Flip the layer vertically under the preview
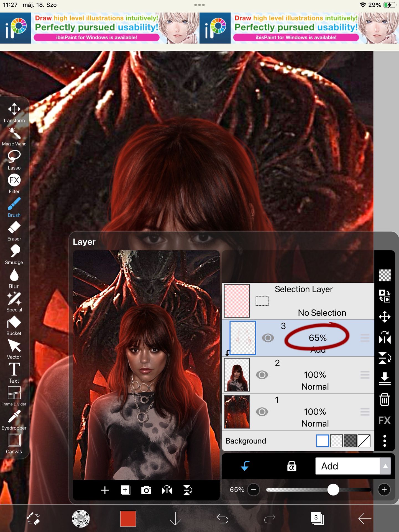The height and width of the screenshot is (532, 399). 188,490
